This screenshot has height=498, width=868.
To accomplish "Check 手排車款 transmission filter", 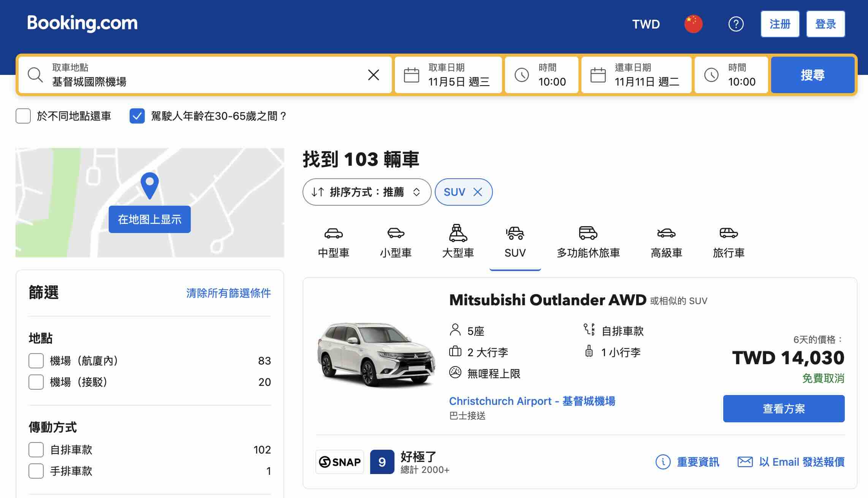I will [x=36, y=471].
